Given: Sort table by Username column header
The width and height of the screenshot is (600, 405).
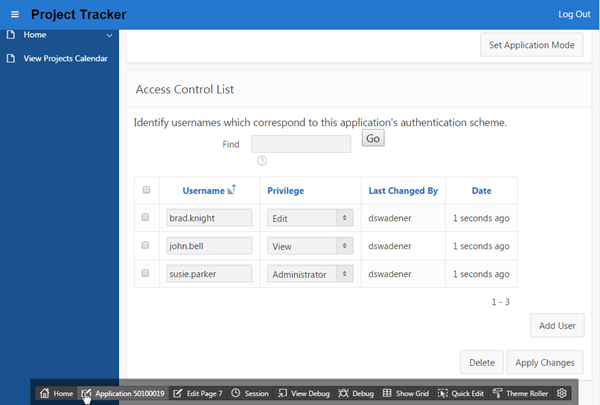Looking at the screenshot, I should pyautogui.click(x=205, y=190).
